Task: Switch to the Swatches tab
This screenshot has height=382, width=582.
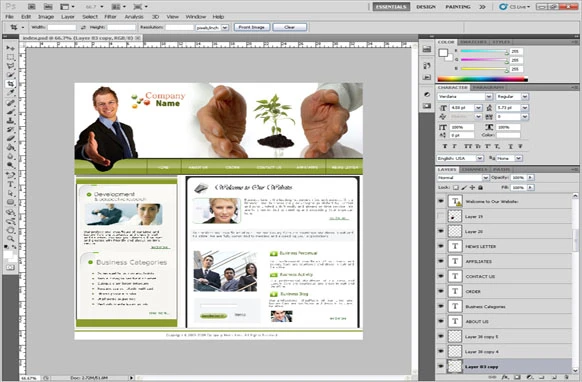Action: (x=474, y=42)
